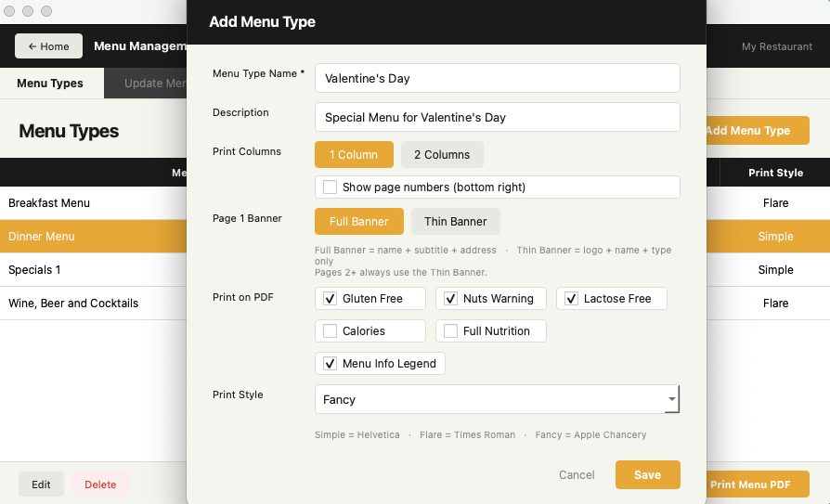
Task: Select the Specials 1 row
Action: [93, 269]
